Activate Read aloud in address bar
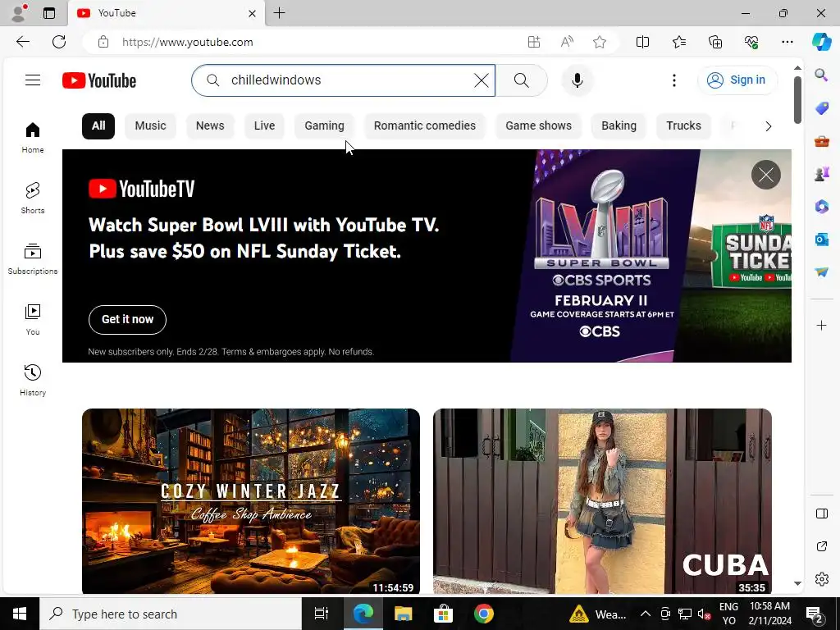Viewport: 840px width, 630px height. pos(567,43)
